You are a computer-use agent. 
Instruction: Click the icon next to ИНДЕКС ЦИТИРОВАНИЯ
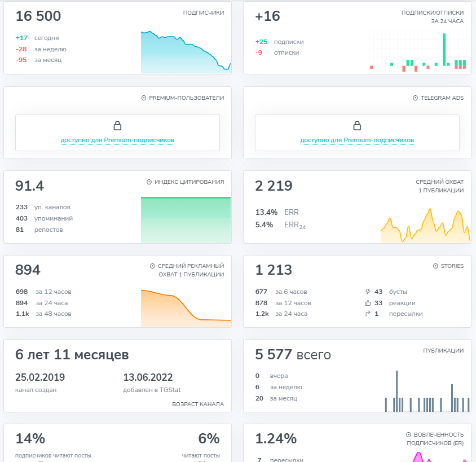click(149, 182)
